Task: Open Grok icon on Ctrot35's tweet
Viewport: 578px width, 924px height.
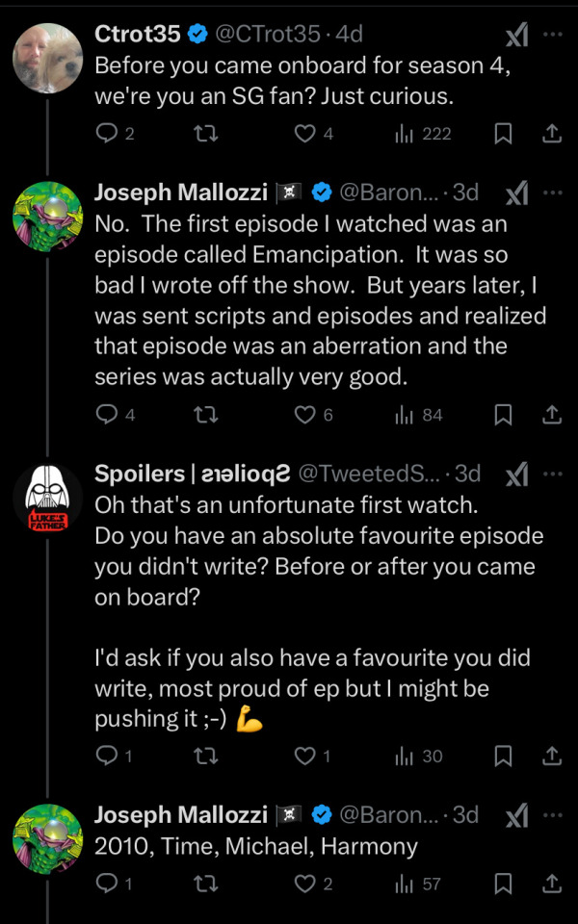Action: [516, 35]
